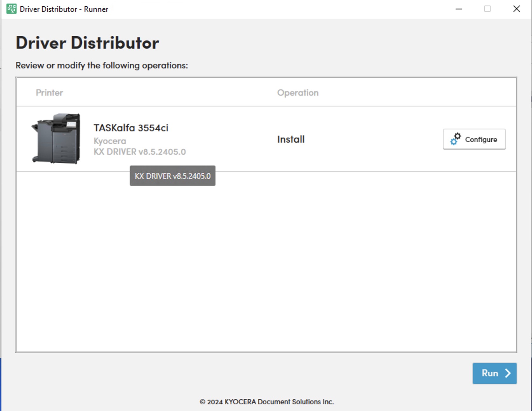The height and width of the screenshot is (411, 532).
Task: Click the Install operation text
Action: pos(291,139)
